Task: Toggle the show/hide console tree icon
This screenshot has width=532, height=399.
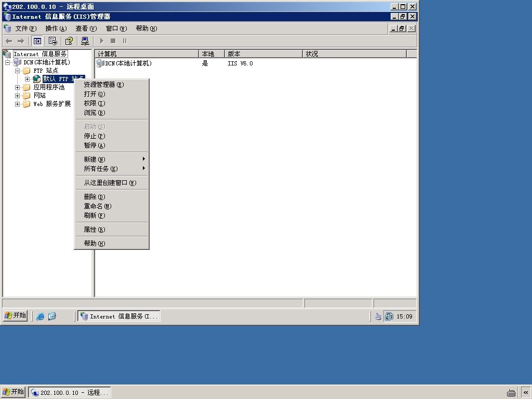Action: (x=37, y=41)
